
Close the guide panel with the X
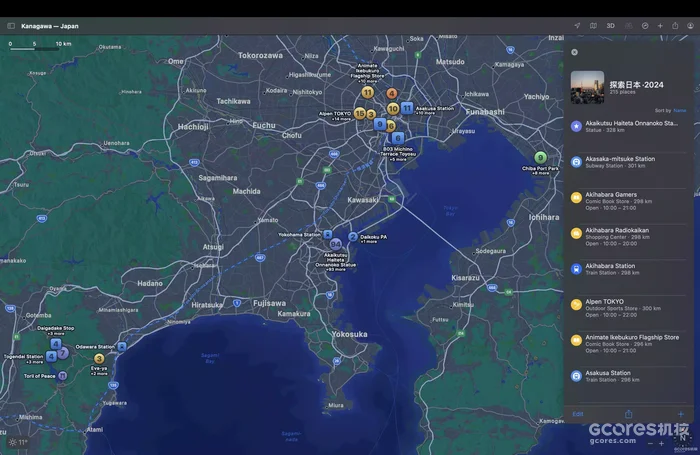click(x=575, y=52)
